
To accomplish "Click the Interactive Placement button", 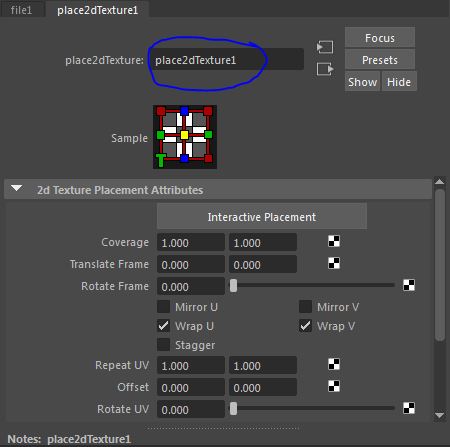I will coord(262,217).
